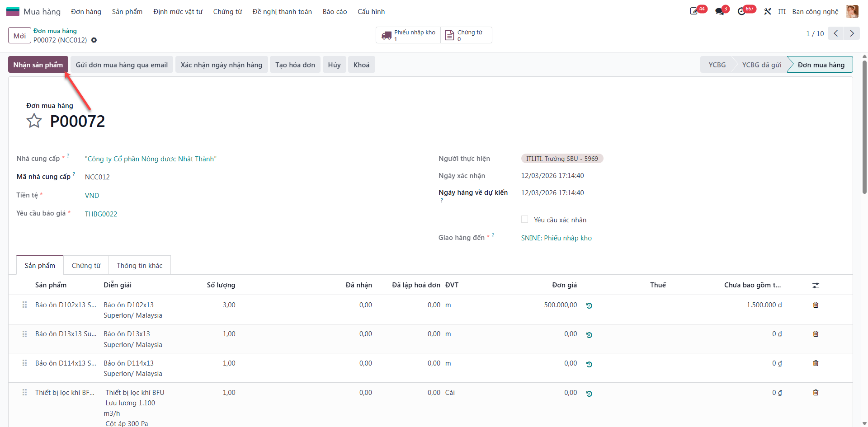Click the Tạo hóa đơn button
The image size is (868, 427).
point(295,65)
